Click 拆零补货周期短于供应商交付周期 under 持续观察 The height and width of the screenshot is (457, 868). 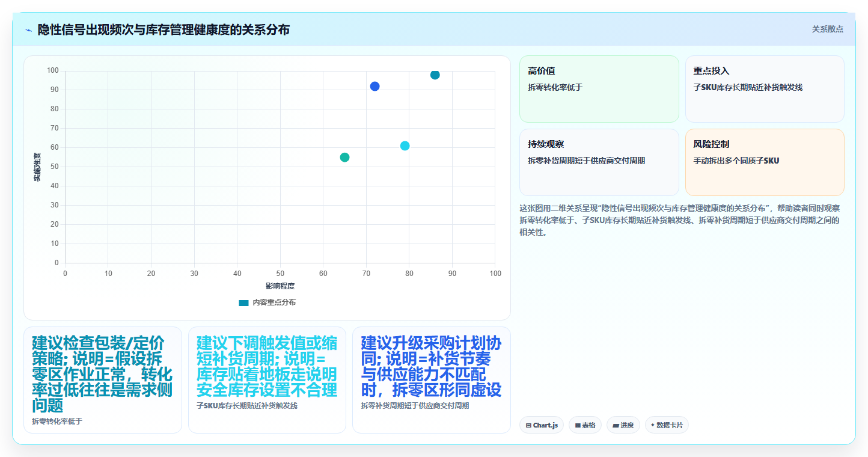(x=586, y=161)
